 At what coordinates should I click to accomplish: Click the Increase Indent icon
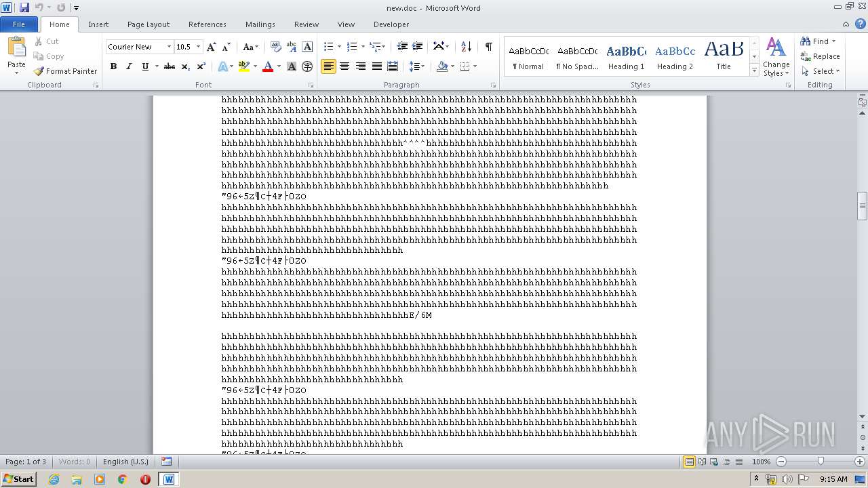point(418,47)
